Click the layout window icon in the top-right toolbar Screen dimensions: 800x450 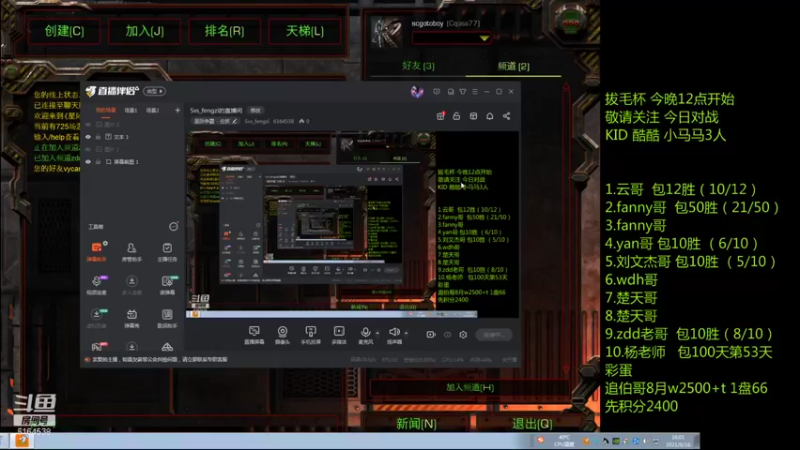click(x=473, y=116)
